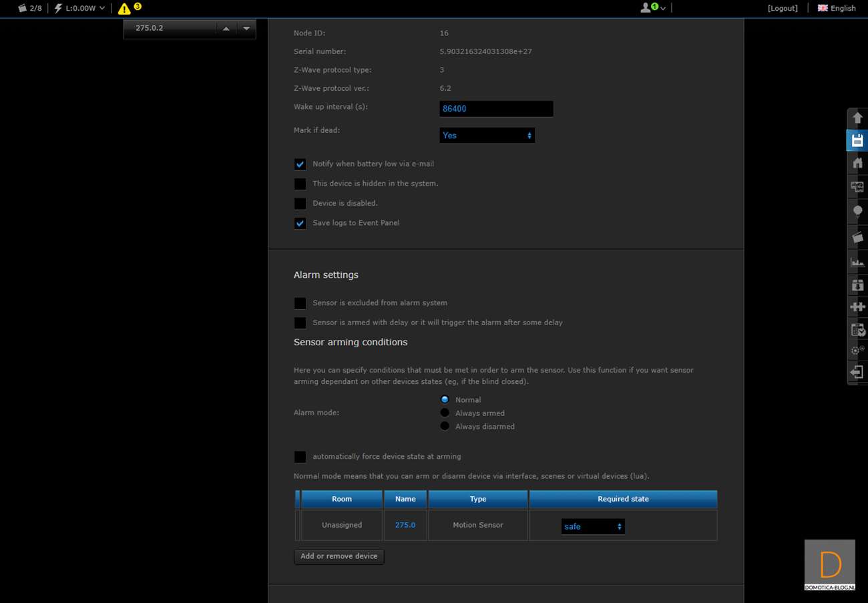The height and width of the screenshot is (603, 868).
Task: Expand the user account dropdown
Action: (x=652, y=8)
